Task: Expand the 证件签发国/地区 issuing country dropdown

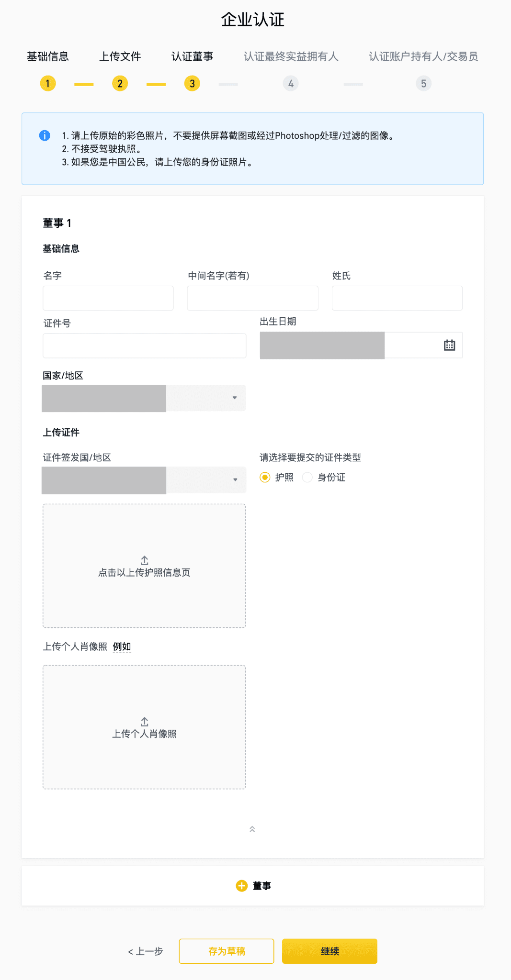Action: [235, 479]
